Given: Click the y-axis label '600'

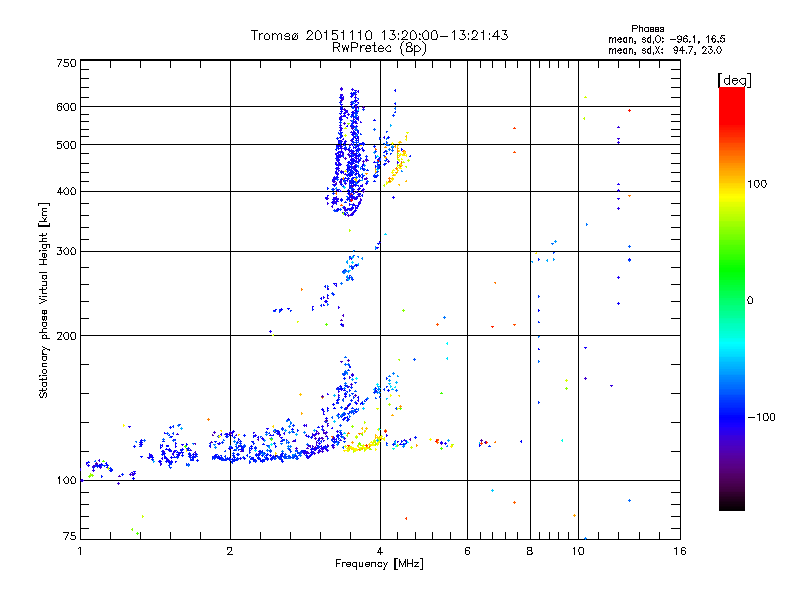Looking at the screenshot, I should coord(66,107).
